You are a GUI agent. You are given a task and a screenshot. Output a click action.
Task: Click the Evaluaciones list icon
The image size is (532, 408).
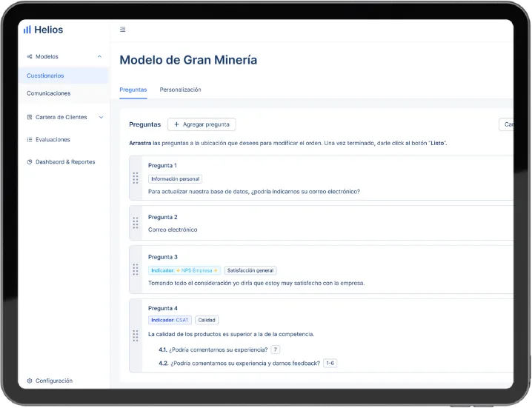click(30, 139)
